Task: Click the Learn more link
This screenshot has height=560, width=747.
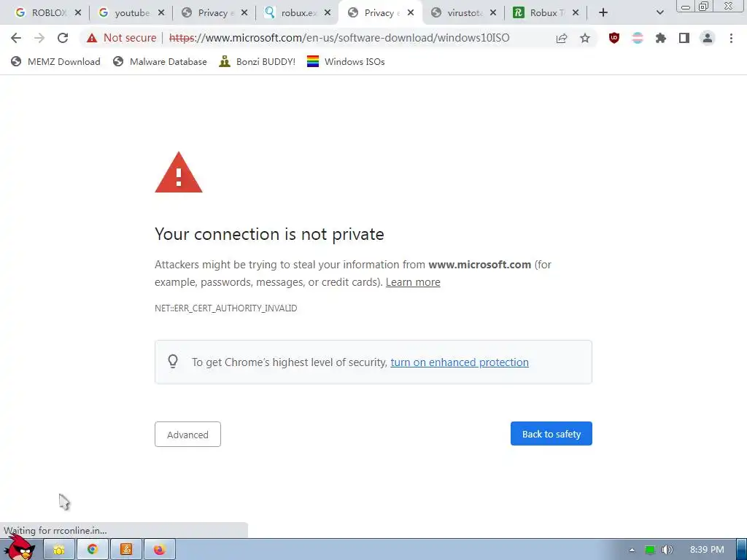Action: tap(413, 282)
